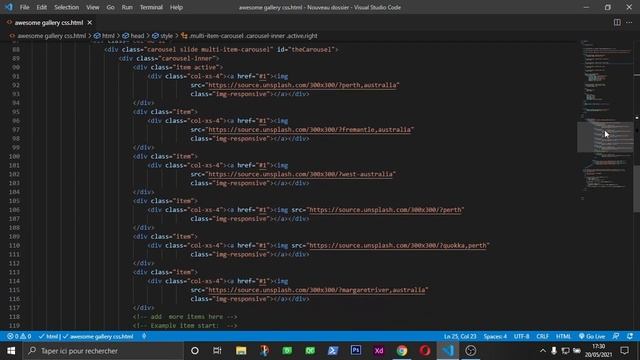Open the Selection menu

(67, 7)
